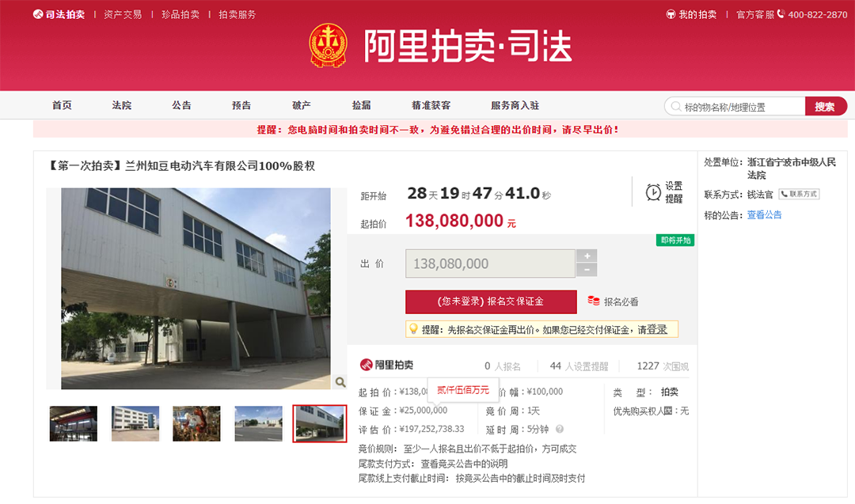Click the search box for 标的物名称
Screen dimensions: 855x504
pos(735,106)
